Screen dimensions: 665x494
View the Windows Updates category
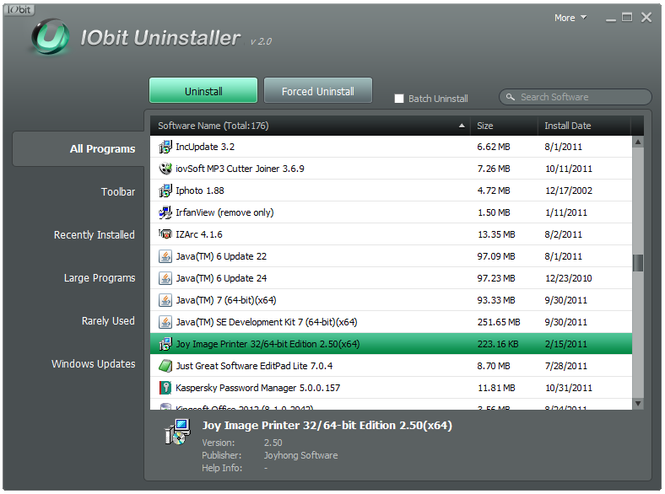coord(93,364)
